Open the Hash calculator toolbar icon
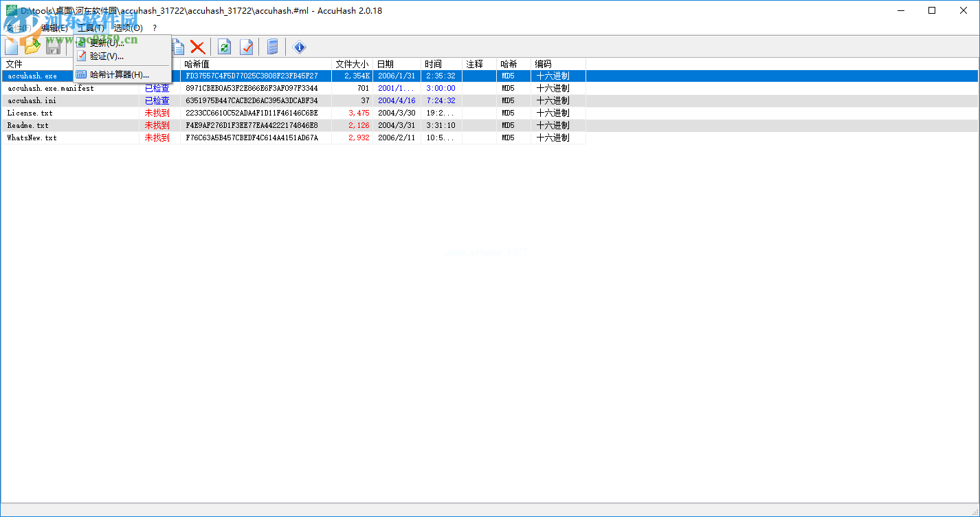 pyautogui.click(x=273, y=47)
